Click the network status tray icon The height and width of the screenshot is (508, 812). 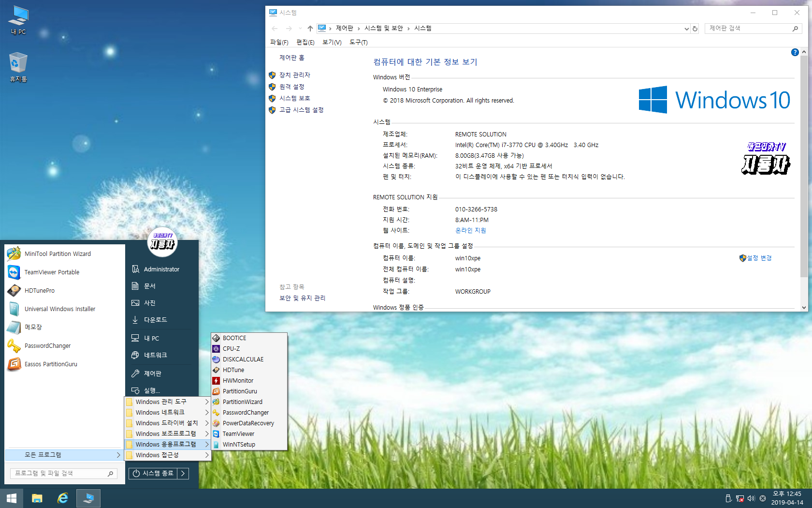click(x=740, y=498)
